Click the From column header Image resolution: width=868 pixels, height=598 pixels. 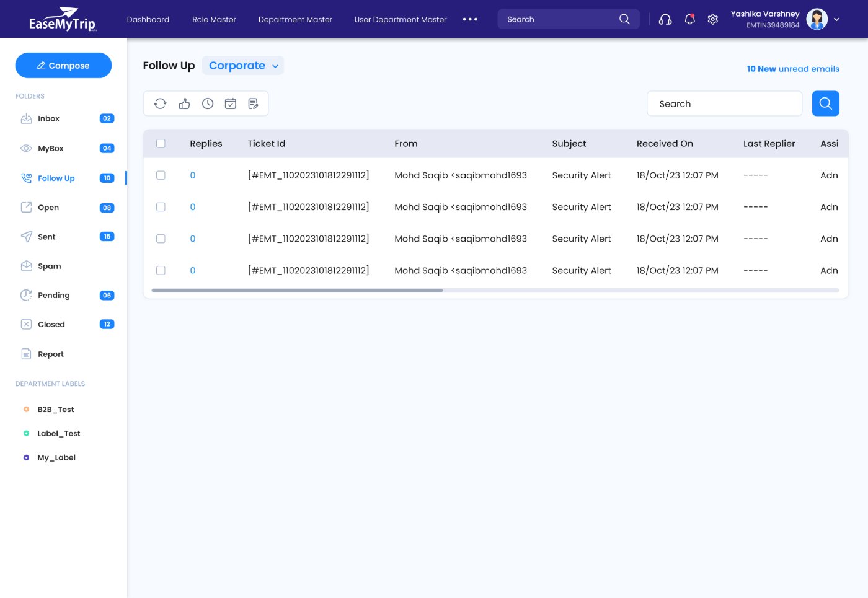(406, 144)
